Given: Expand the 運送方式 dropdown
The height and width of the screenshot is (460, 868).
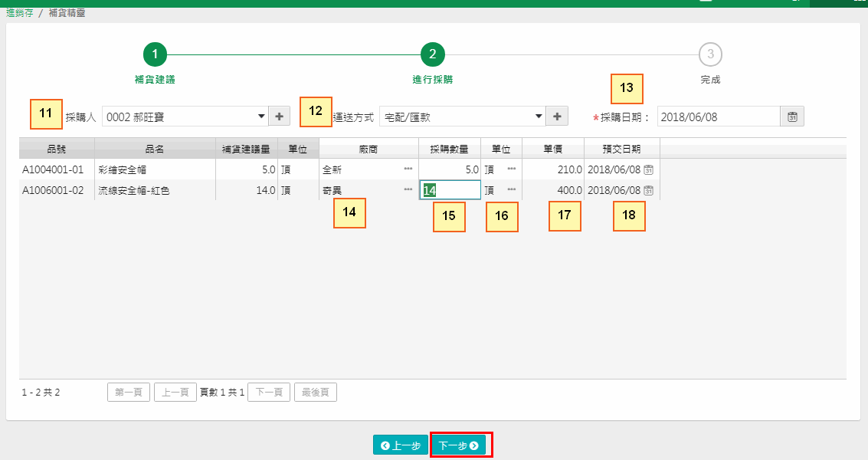Looking at the screenshot, I should [x=539, y=117].
